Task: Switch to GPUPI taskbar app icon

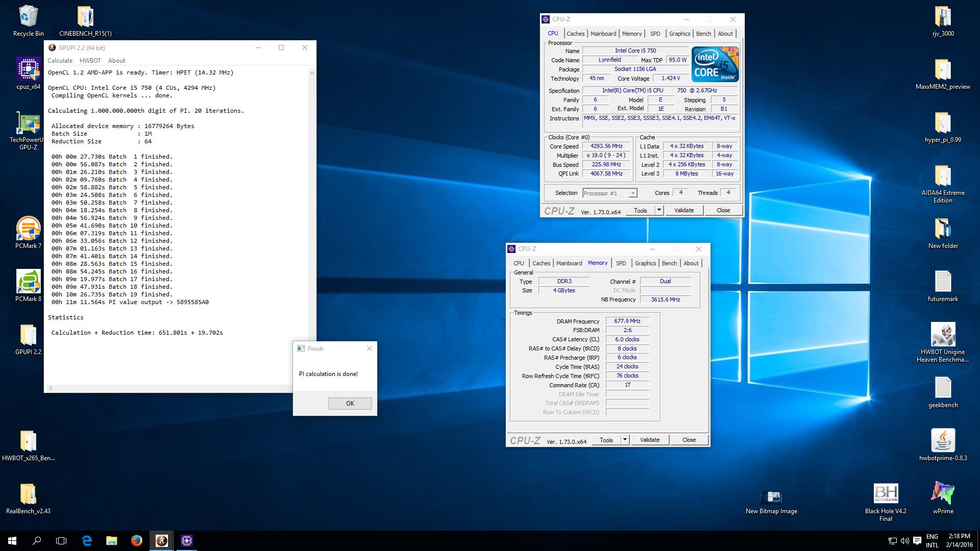Action: [x=161, y=541]
